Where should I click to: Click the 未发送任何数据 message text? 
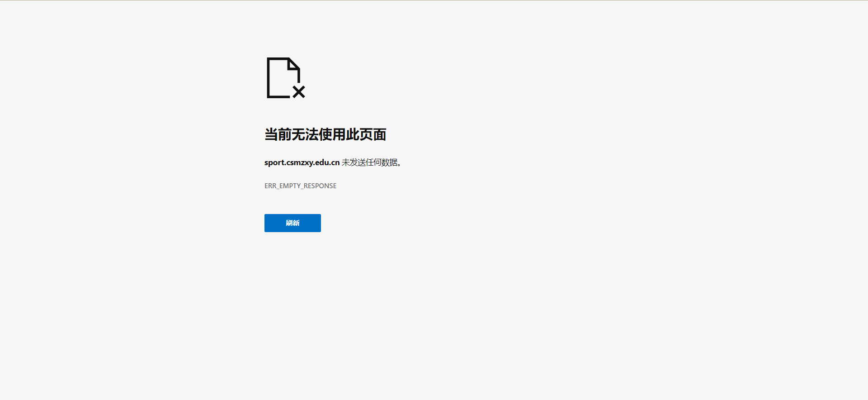tap(371, 162)
